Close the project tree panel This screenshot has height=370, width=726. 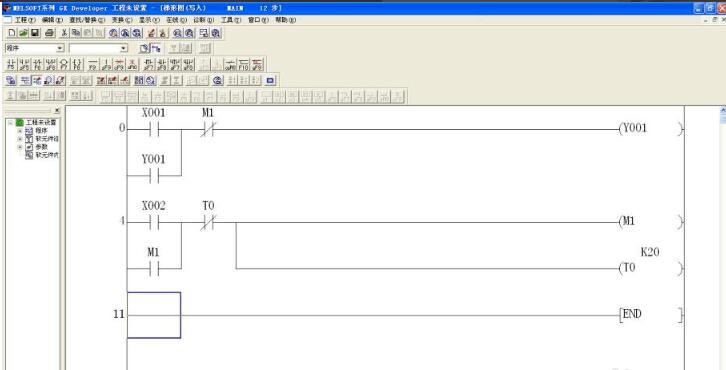click(x=57, y=111)
